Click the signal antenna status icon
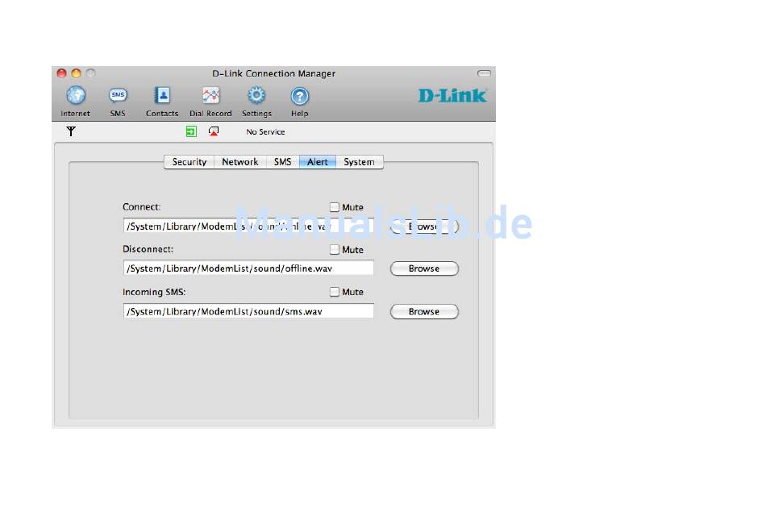The width and height of the screenshot is (766, 532). point(71,131)
